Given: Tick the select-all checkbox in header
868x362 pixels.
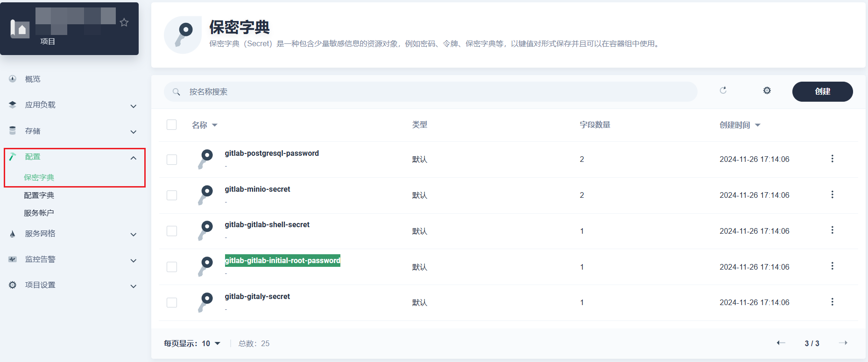Looking at the screenshot, I should (172, 125).
